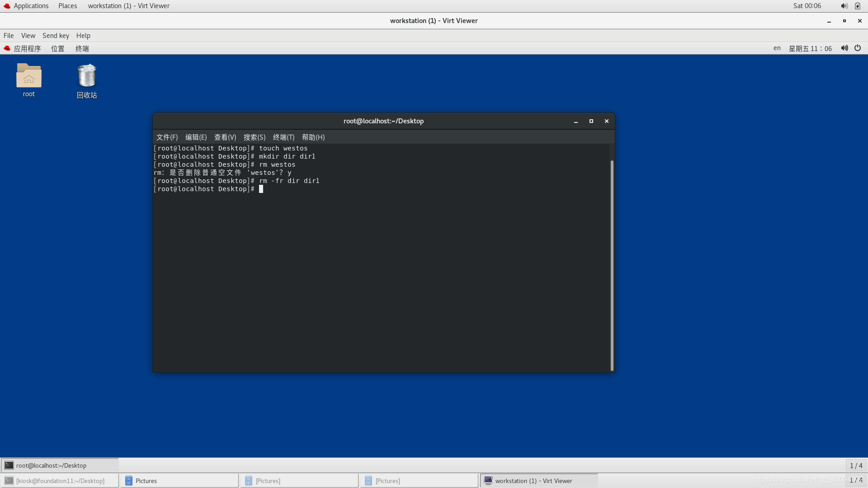Click the host battery status icon
The height and width of the screenshot is (488, 868).
point(858,6)
